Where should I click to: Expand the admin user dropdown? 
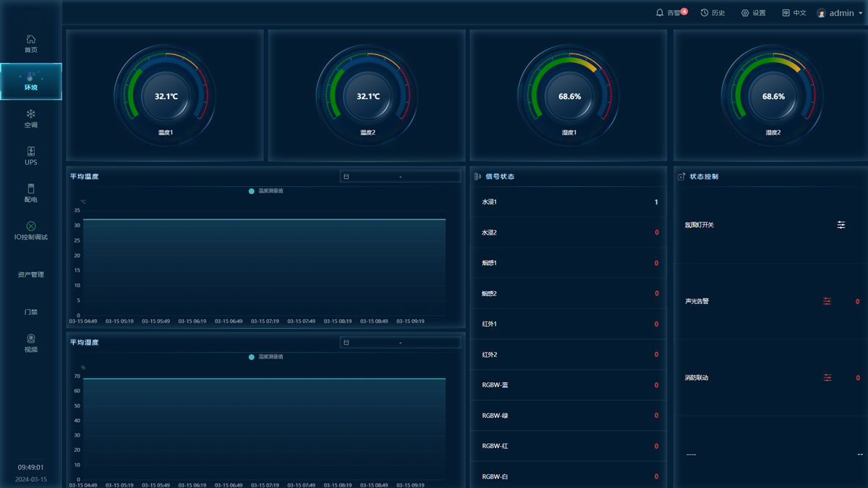841,13
